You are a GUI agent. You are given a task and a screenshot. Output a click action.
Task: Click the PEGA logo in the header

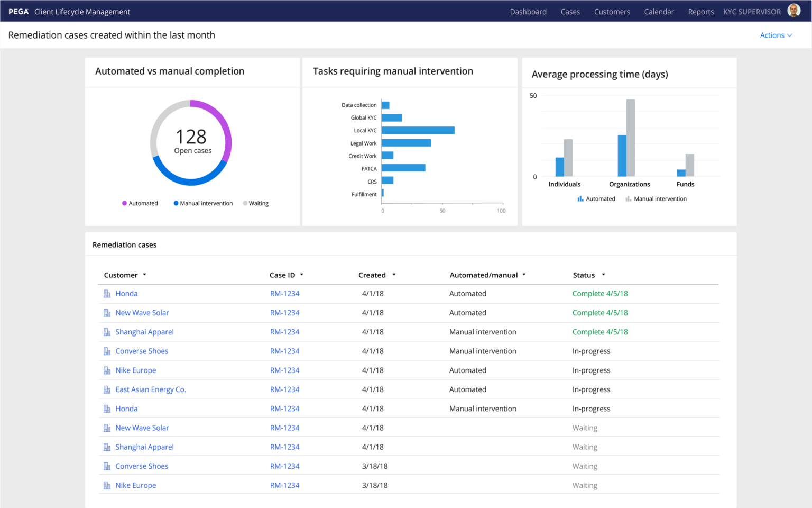(19, 11)
